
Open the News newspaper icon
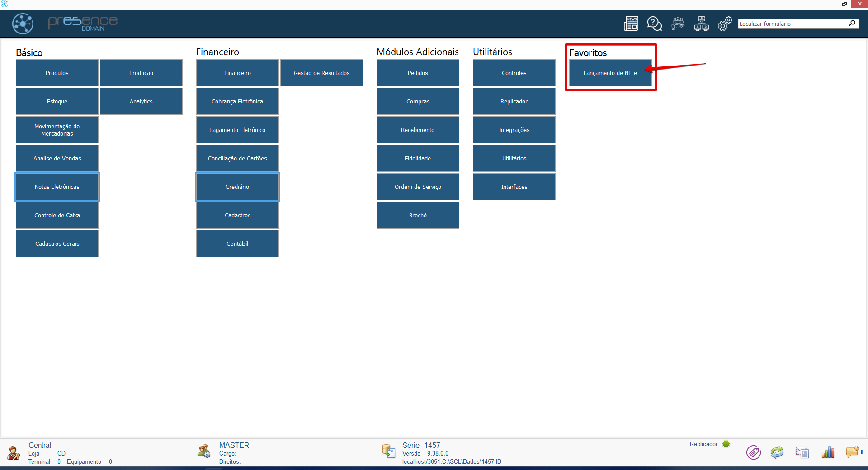631,23
